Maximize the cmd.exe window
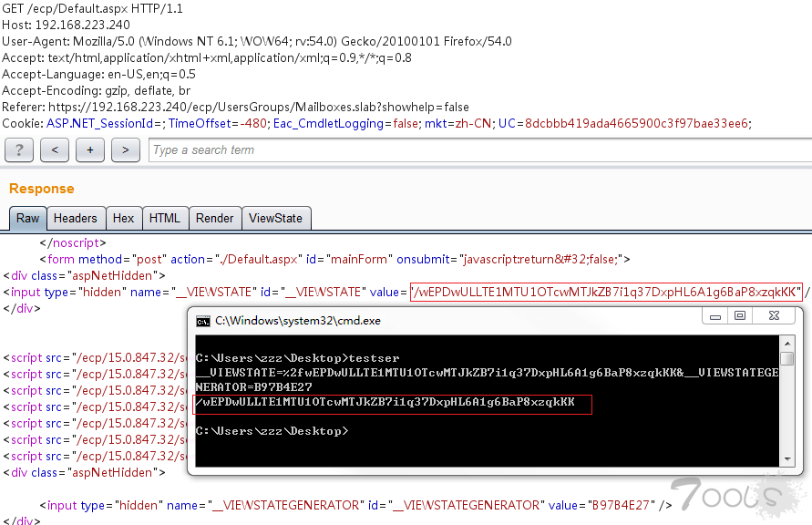Viewport: 812px width, 525px height. point(740,316)
